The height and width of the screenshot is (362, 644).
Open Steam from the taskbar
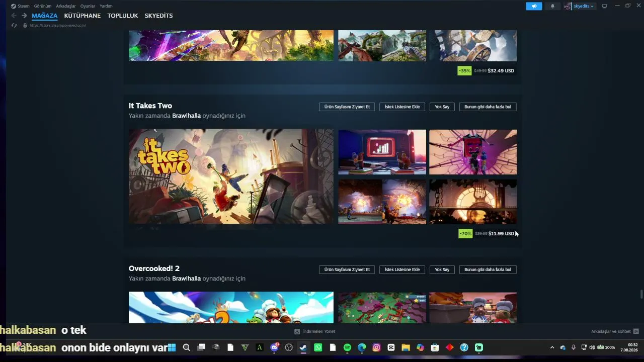[303, 347]
